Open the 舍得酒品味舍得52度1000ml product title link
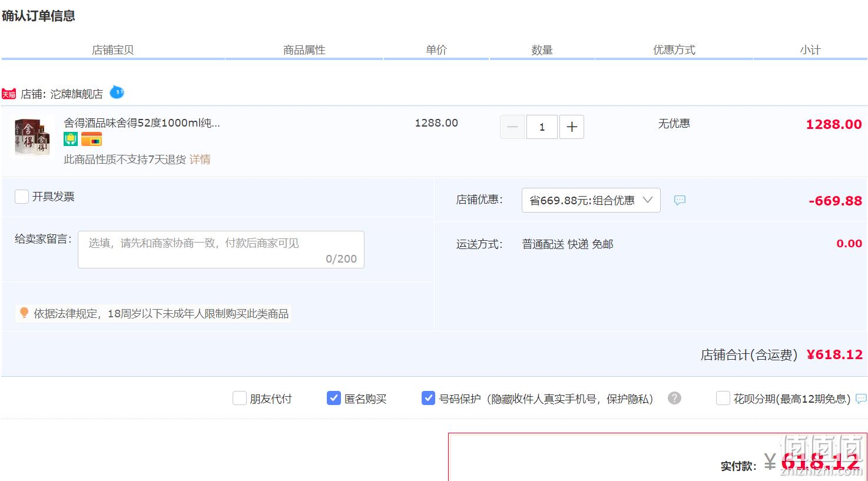The image size is (868, 481). click(x=142, y=123)
